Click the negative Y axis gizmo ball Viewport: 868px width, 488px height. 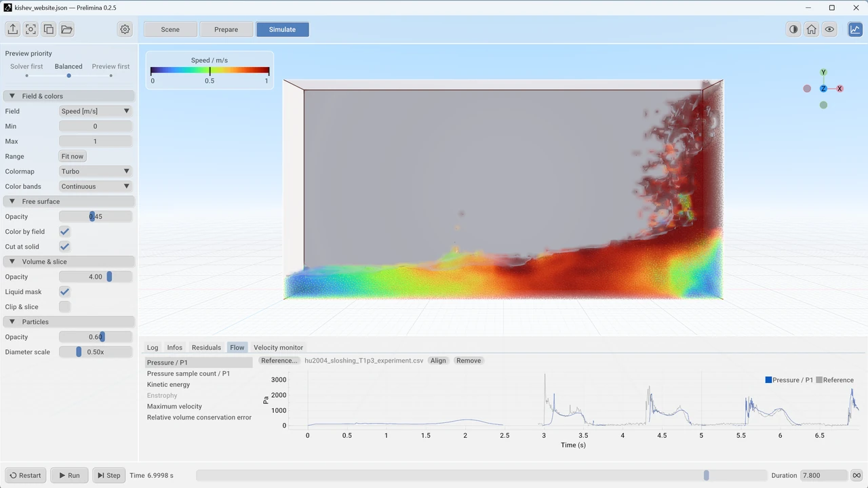point(823,105)
